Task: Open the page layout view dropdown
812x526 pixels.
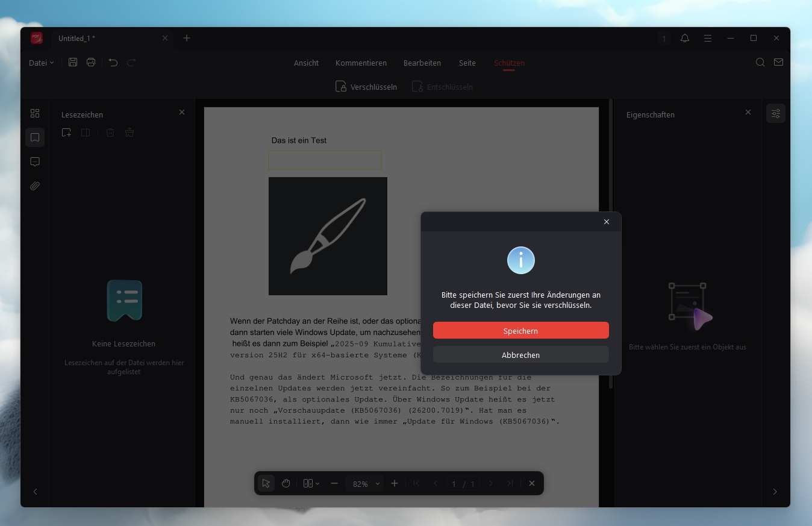Action: pos(311,483)
